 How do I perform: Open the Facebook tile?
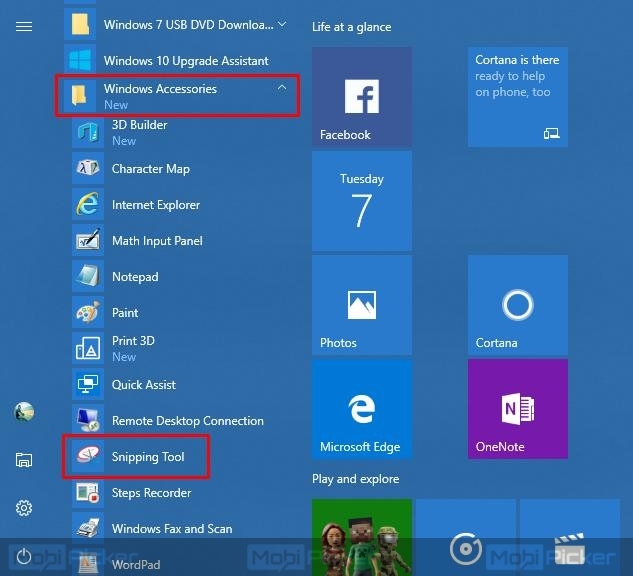point(361,97)
